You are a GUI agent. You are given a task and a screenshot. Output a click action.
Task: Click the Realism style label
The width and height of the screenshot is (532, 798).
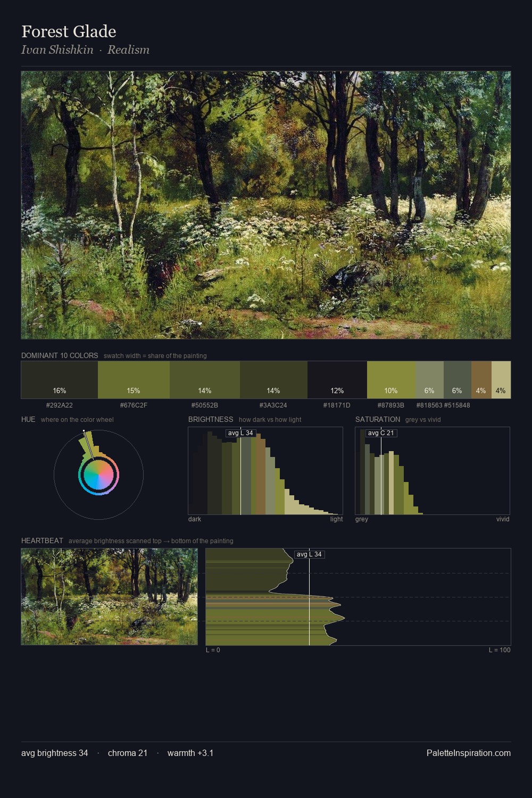point(128,49)
